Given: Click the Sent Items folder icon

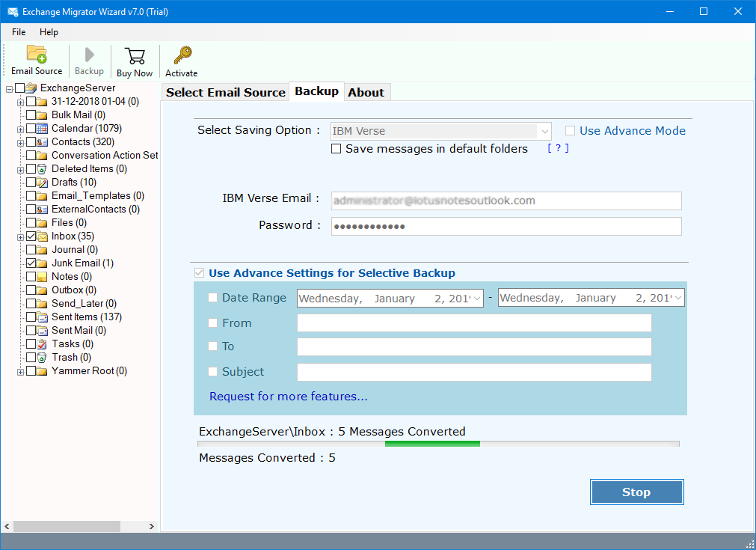Looking at the screenshot, I should coord(43,317).
